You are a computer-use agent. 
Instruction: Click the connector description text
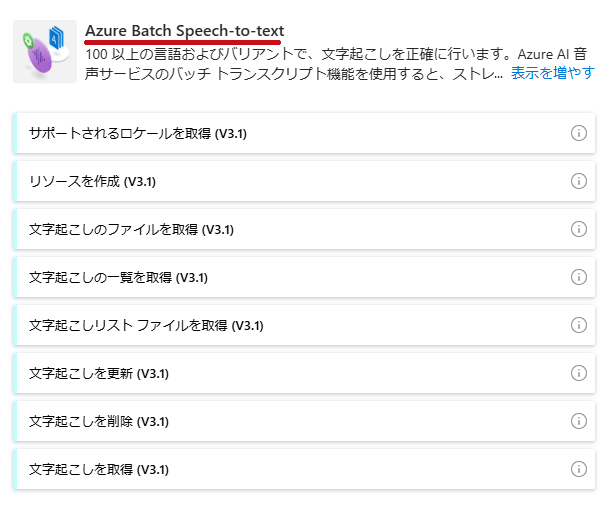296,63
